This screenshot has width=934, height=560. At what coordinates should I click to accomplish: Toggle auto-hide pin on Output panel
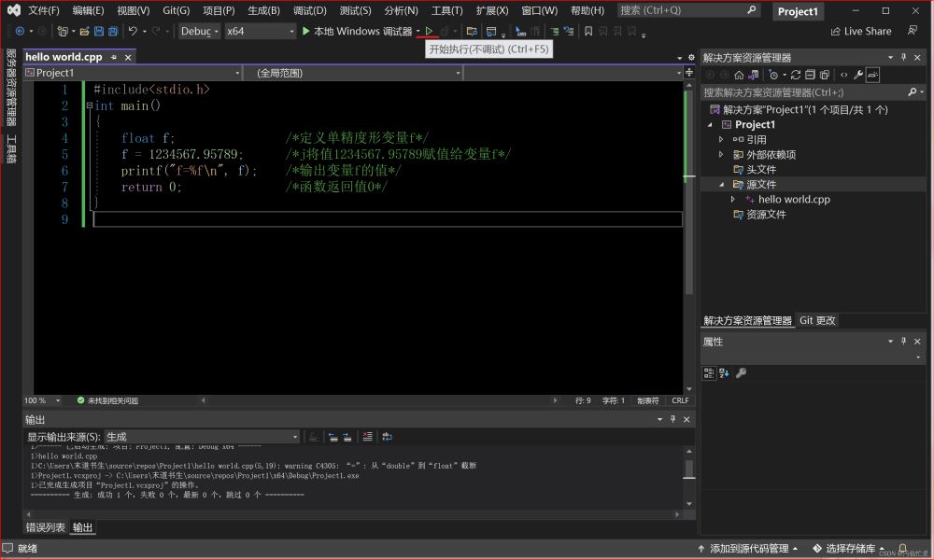pyautogui.click(x=672, y=420)
